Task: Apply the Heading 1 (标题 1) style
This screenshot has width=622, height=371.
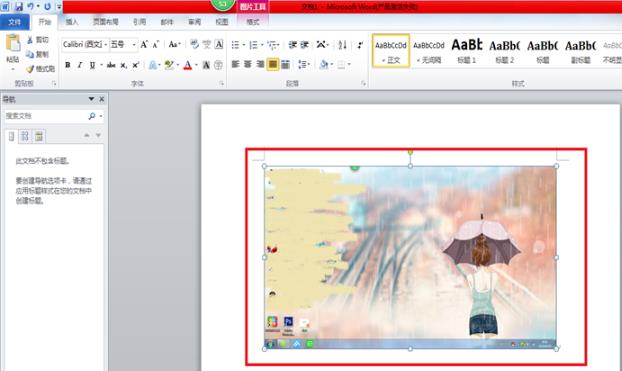Action: (466, 51)
